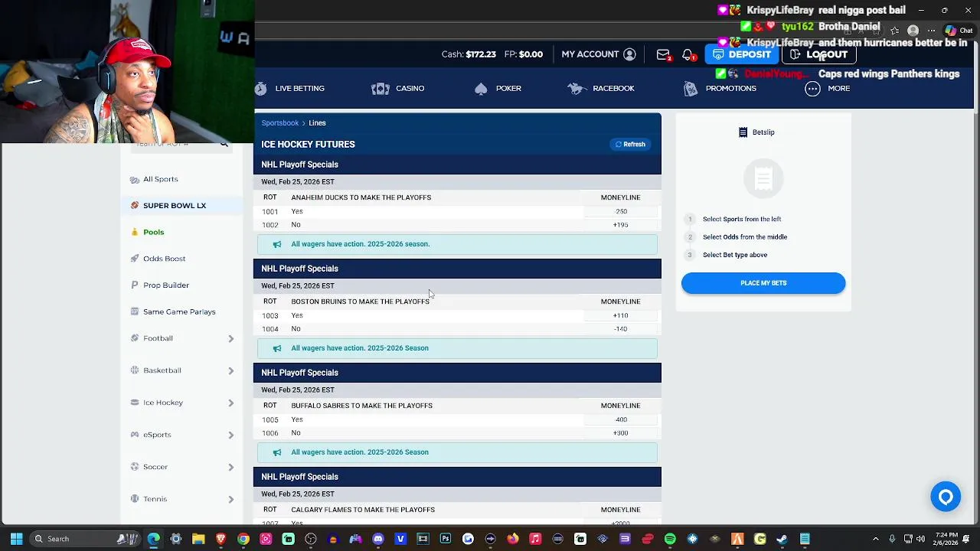This screenshot has height=551, width=980.
Task: Open Photoshop from the taskbar
Action: pyautogui.click(x=446, y=539)
